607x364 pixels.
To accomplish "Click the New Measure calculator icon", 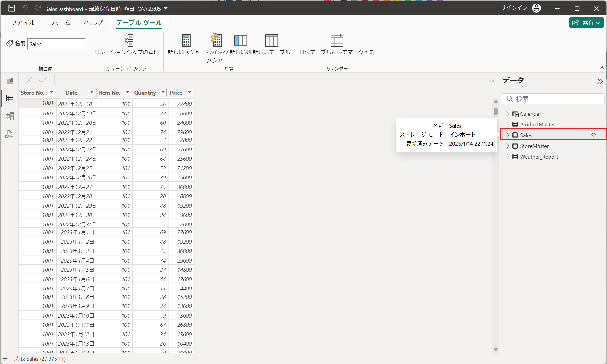I will point(186,41).
